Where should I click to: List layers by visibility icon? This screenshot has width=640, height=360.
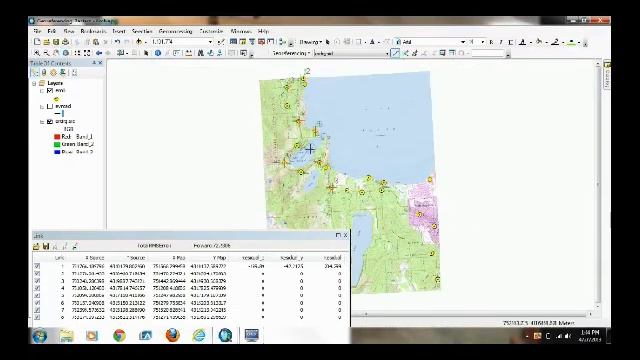(x=53, y=73)
